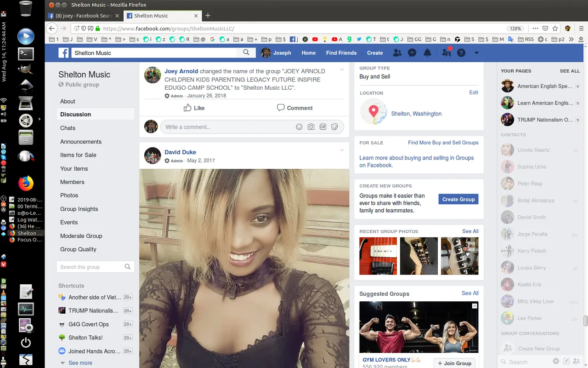Screen dimensions: 588x368
Task: Click See All under Your Pages
Action: coord(570,71)
